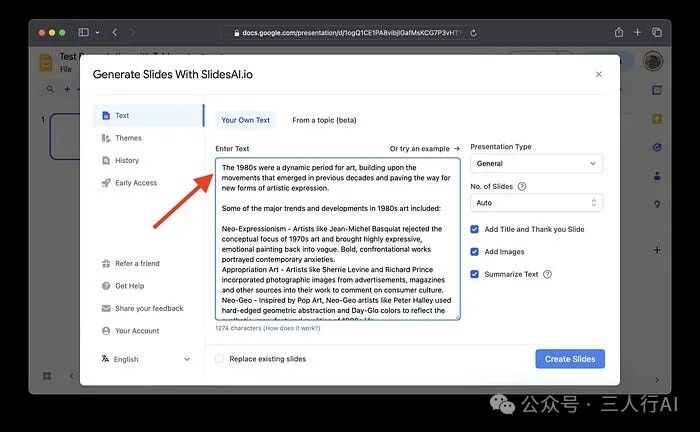Enable Replace existing slides checkbox
Screen dimensions: 700x432
click(x=220, y=359)
